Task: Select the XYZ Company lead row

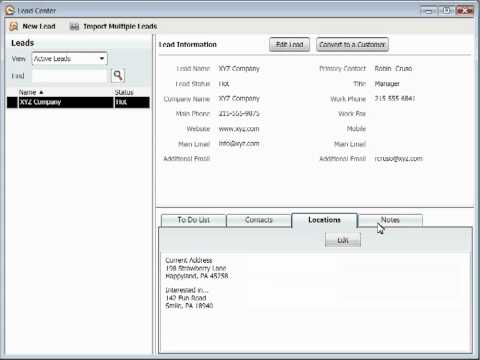Action: click(78, 102)
